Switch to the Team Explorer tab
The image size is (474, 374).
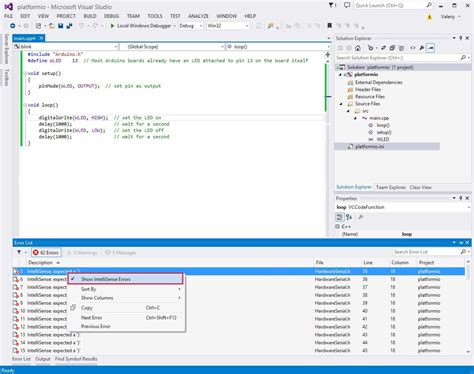tap(391, 187)
